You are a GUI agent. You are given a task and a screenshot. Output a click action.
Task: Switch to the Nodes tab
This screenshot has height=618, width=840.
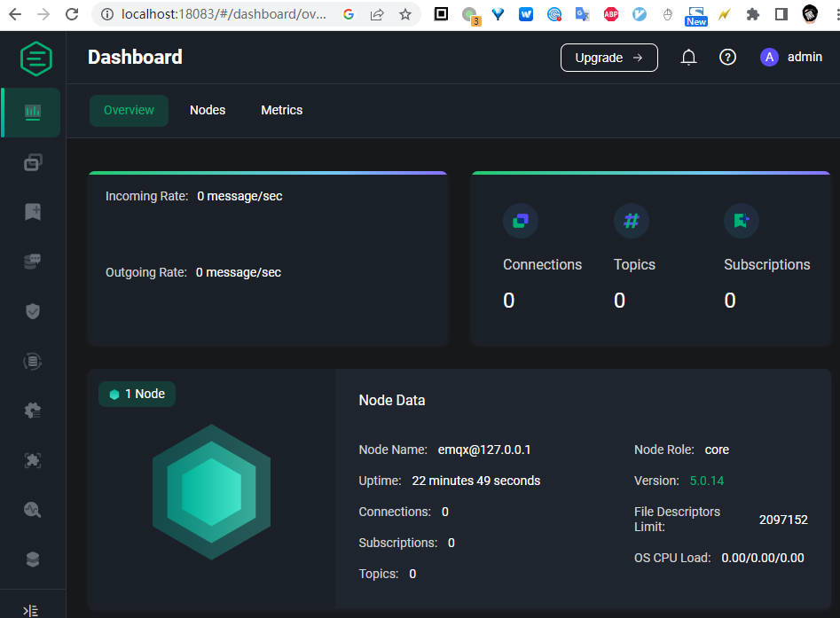tap(208, 111)
